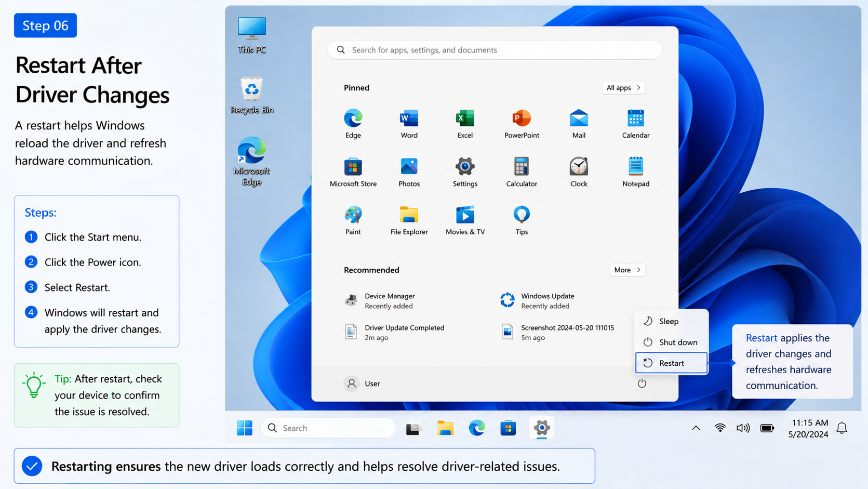
Task: Click the Power icon in Start menu
Action: [x=642, y=384]
